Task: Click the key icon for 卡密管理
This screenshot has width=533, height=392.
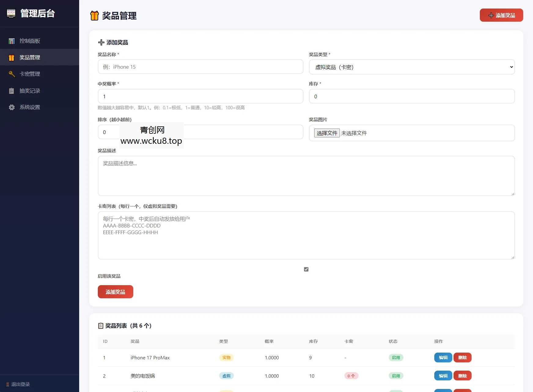Action: tap(12, 74)
